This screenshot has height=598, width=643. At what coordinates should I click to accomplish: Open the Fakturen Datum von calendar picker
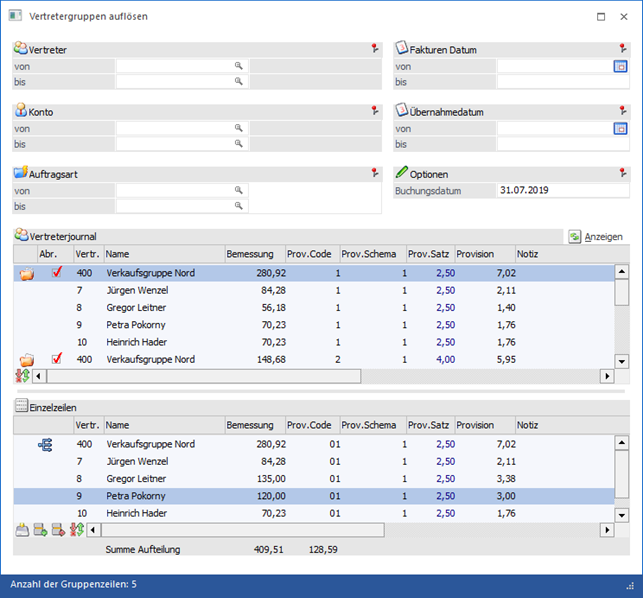tap(620, 66)
